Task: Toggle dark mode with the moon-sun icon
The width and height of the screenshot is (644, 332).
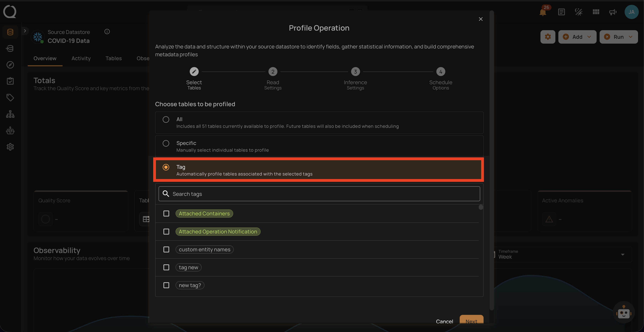Action: pos(578,12)
